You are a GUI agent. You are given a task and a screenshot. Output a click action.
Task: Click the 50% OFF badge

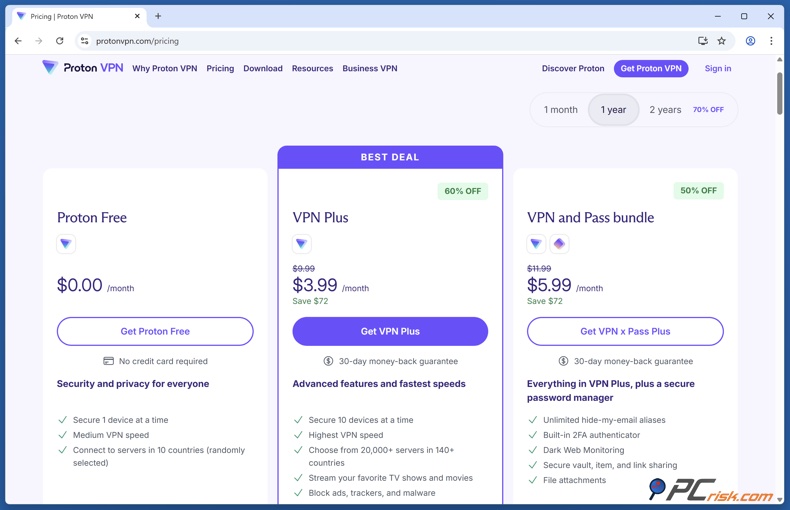click(698, 190)
